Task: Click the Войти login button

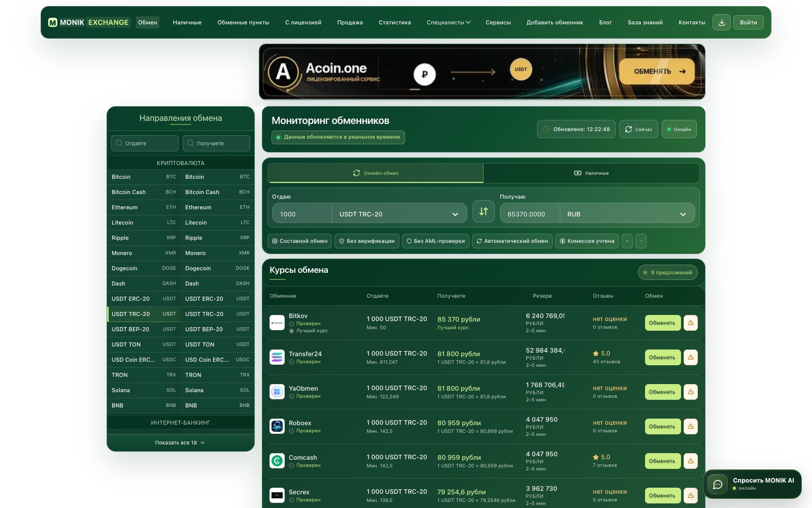Action: pos(748,22)
